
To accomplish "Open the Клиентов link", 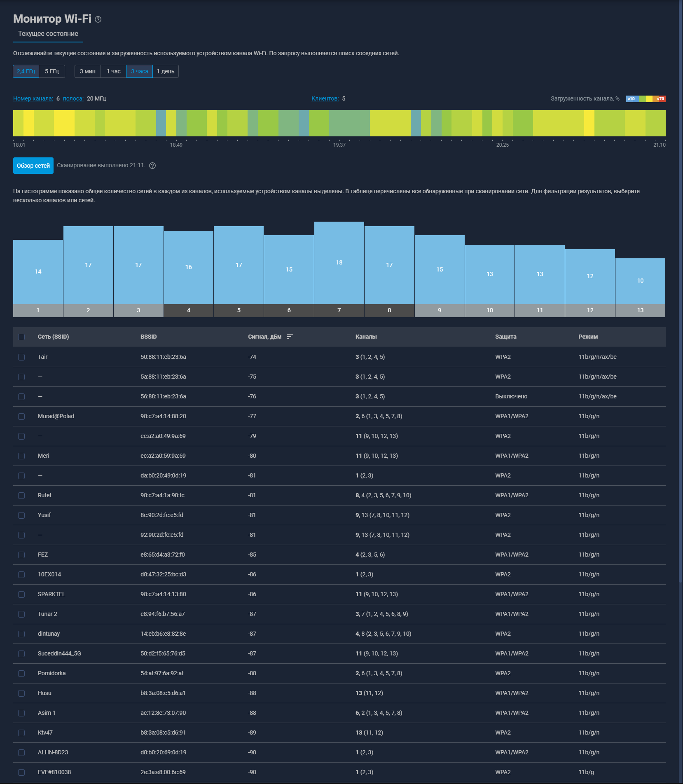I will tap(325, 98).
